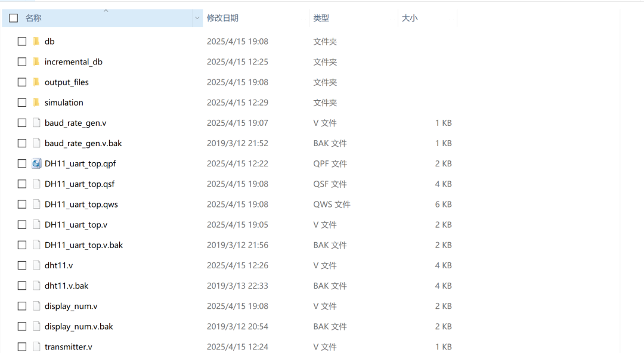Select file name baud_rate_gen.v
The width and height of the screenshot is (644, 353).
(75, 123)
